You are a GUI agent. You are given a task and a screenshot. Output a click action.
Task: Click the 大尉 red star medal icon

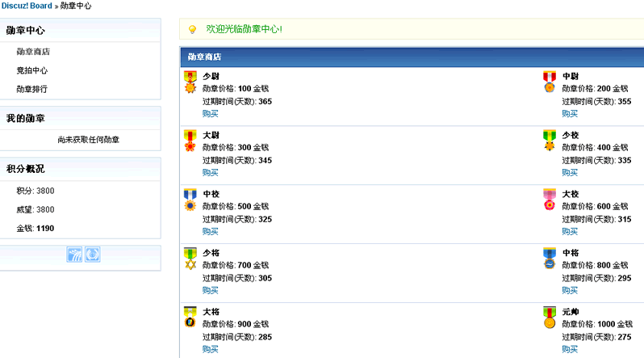pyautogui.click(x=190, y=141)
